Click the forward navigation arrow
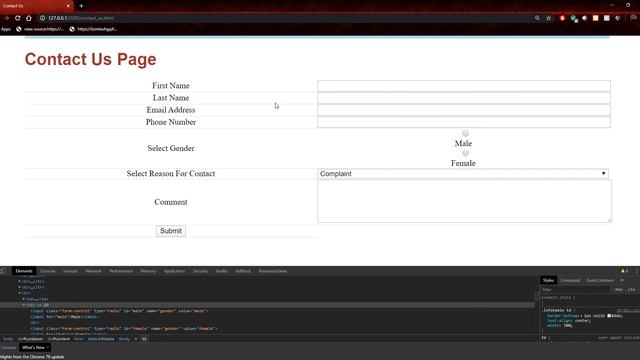This screenshot has height=360, width=640. click(7, 18)
